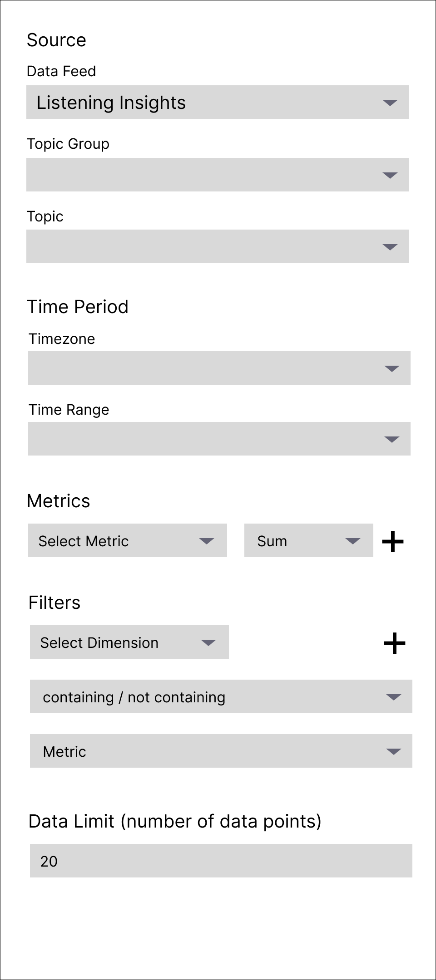Expand the containing / not containing dropdown
The width and height of the screenshot is (436, 980).
[x=221, y=696]
